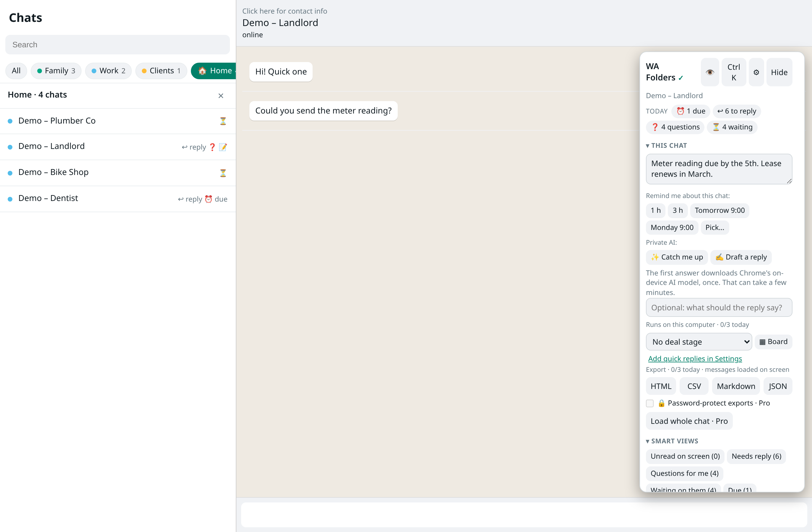
Task: Click hourglass icon on Demo – Plumber Co
Action: 223,121
